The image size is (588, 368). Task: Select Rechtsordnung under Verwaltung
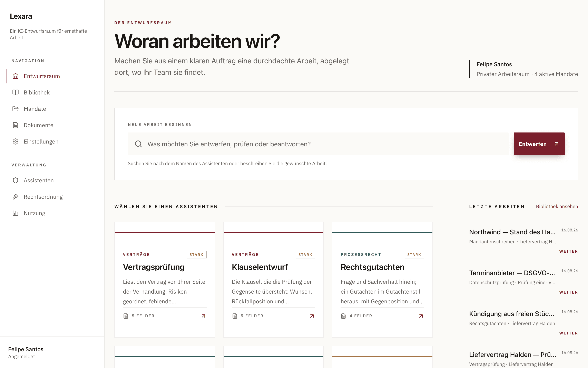[52, 197]
